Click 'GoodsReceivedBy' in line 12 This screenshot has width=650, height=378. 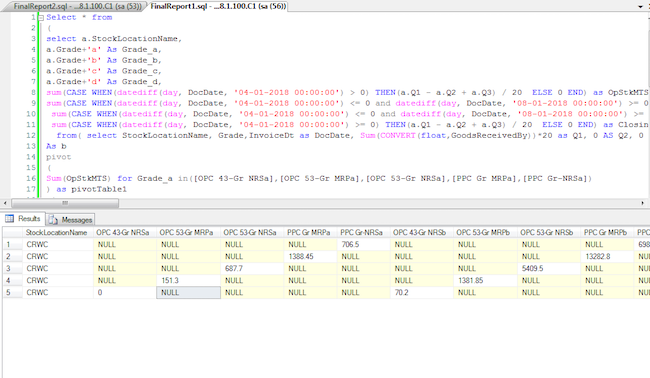[x=489, y=136]
